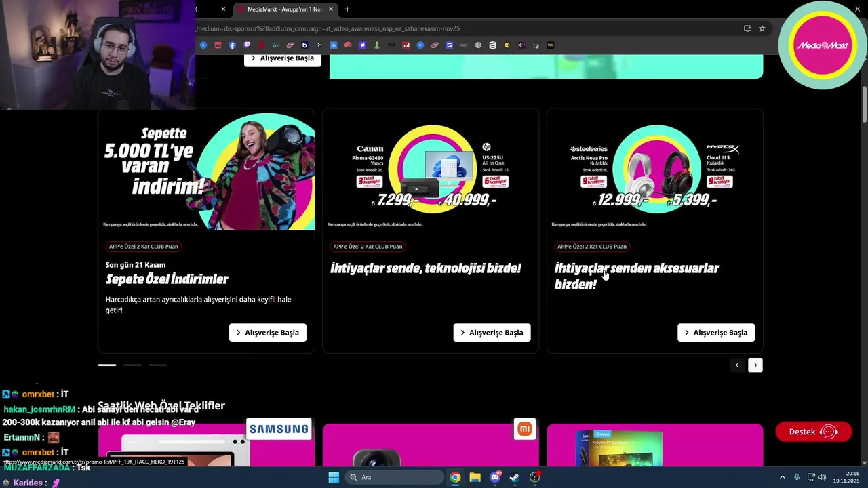The width and height of the screenshot is (868, 488).
Task: Open OBS Studio from taskbar
Action: (x=534, y=477)
